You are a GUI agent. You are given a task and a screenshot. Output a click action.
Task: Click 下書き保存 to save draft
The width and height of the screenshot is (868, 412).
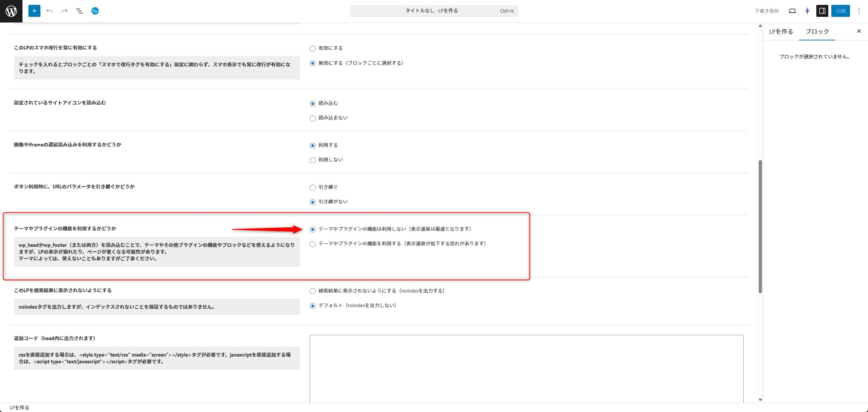pyautogui.click(x=767, y=11)
